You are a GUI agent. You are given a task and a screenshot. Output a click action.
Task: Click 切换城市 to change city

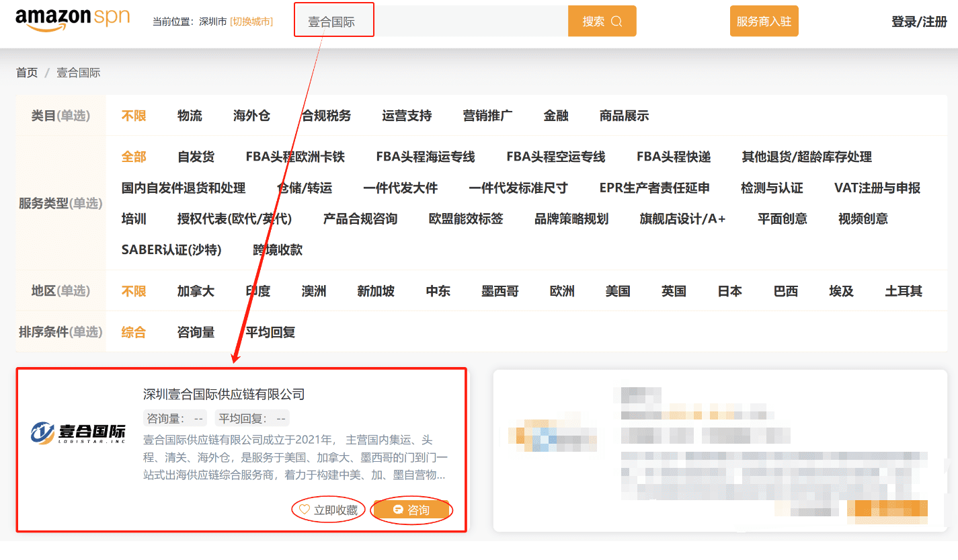point(251,22)
